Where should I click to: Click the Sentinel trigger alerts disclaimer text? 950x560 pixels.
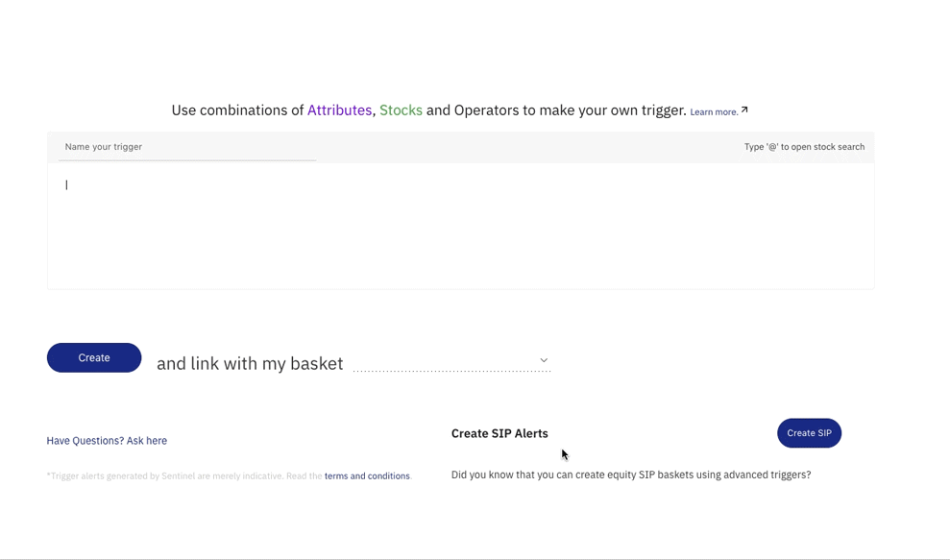coord(184,475)
